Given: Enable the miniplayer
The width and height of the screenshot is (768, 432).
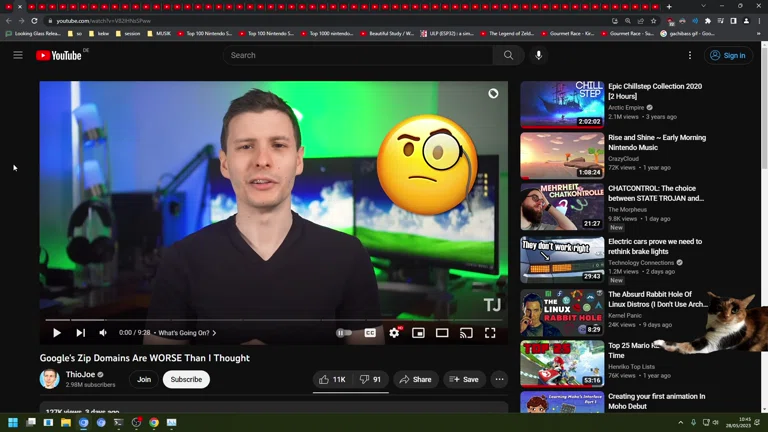Looking at the screenshot, I should pos(418,333).
